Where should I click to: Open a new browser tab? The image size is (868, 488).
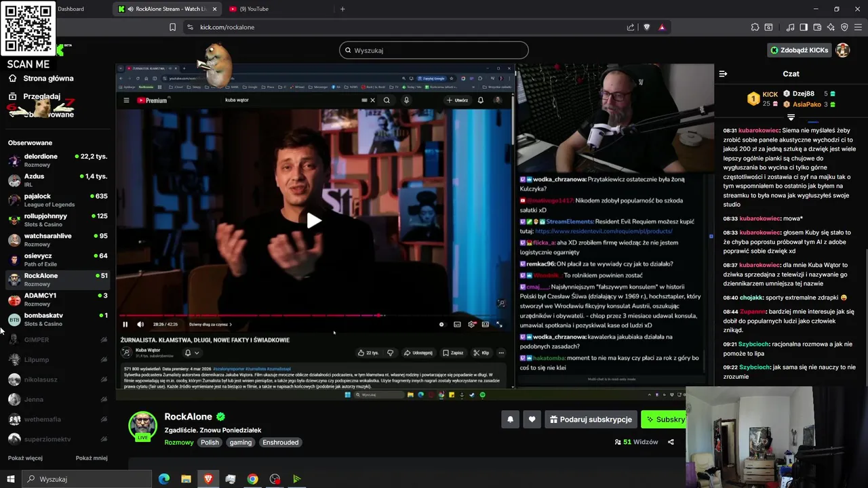point(342,9)
